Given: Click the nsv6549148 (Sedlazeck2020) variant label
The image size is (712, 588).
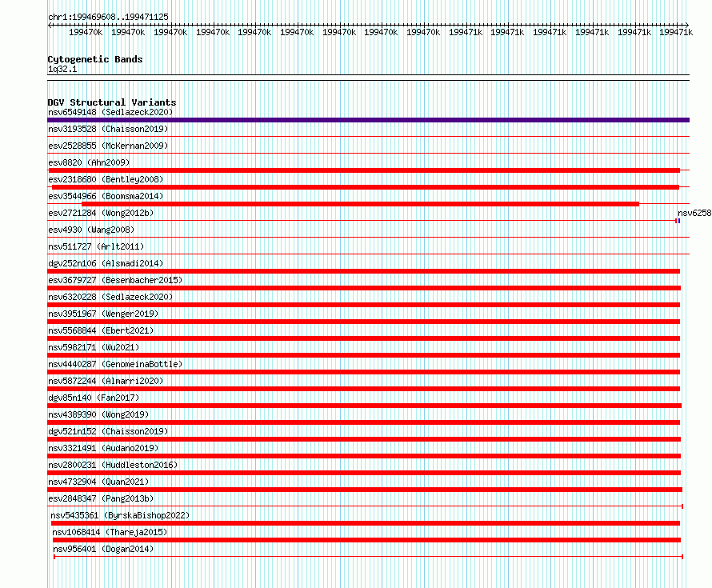Looking at the screenshot, I should (110, 112).
